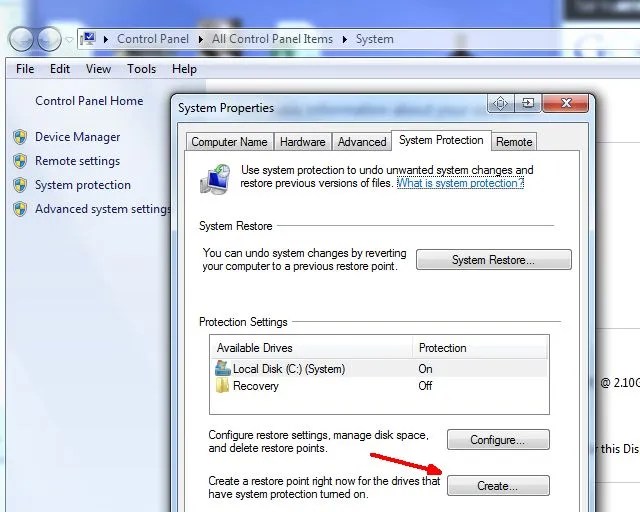
Task: Click shield icon beside System protection
Action: coord(20,185)
